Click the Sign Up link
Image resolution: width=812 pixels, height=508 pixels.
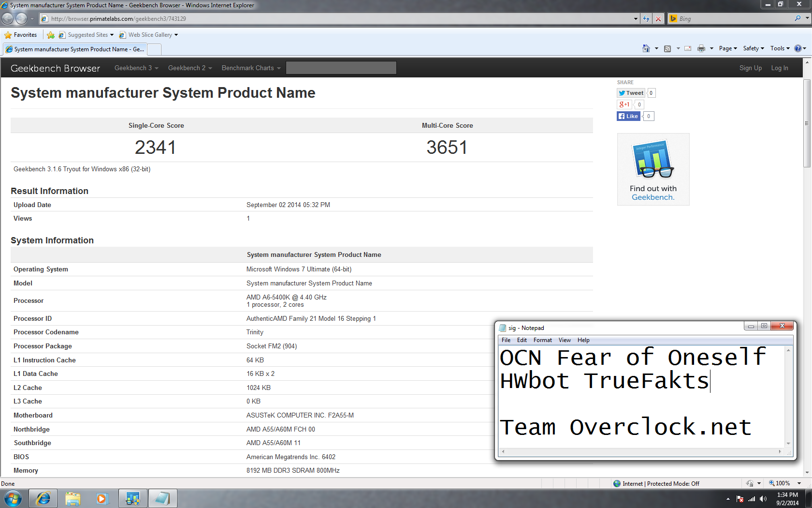pos(750,68)
